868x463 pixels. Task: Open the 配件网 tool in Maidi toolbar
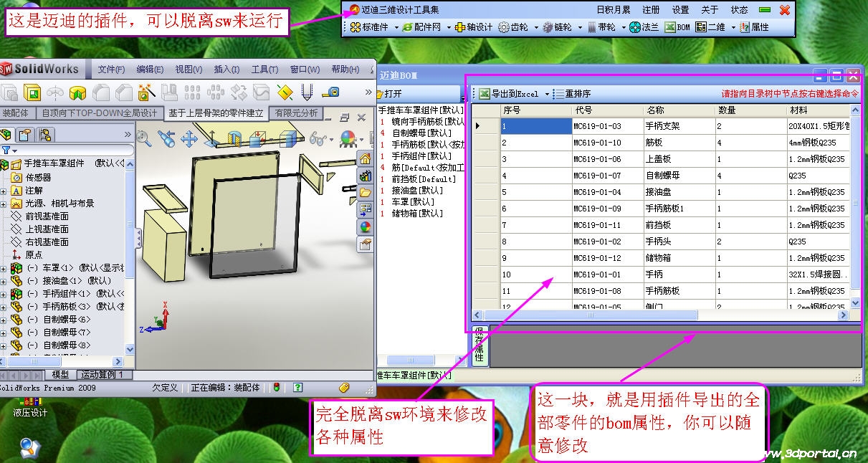tap(422, 27)
